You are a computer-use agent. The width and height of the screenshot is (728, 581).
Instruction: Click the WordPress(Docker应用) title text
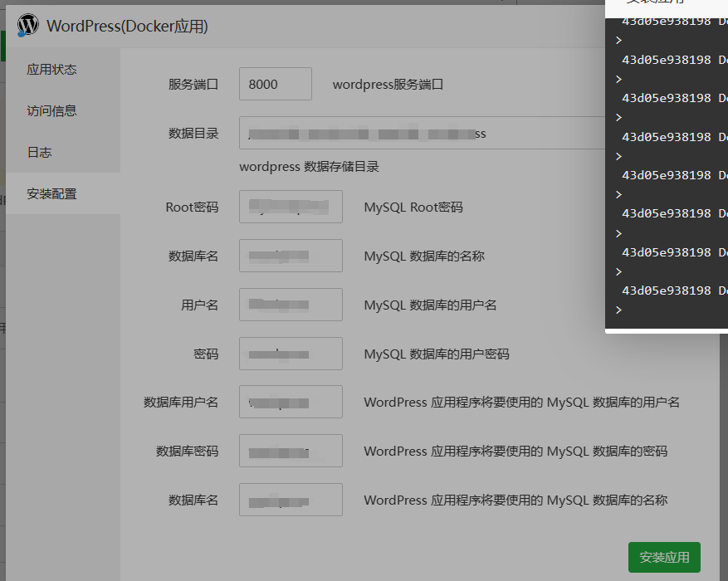click(x=127, y=26)
